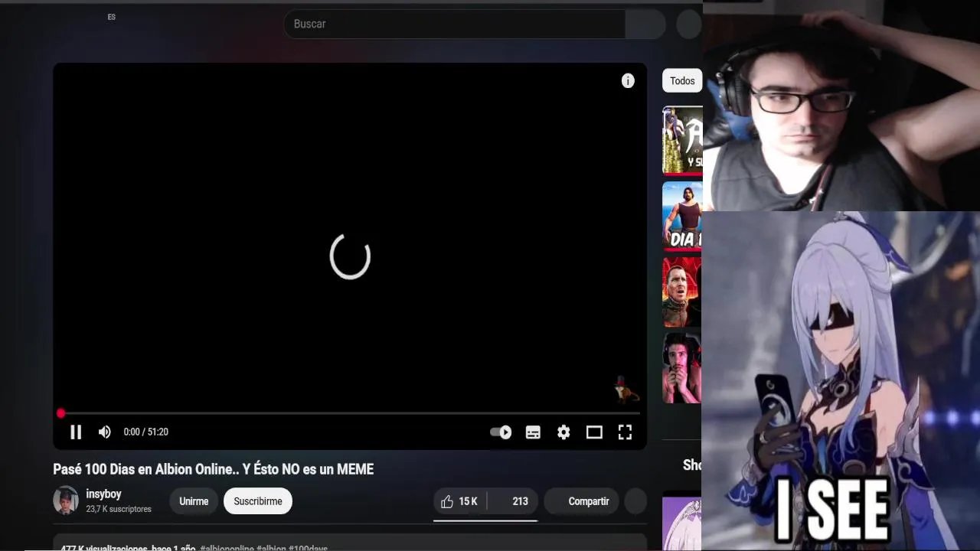Click the channel watermark icon in player
This screenshot has width=980, height=551.
626,390
